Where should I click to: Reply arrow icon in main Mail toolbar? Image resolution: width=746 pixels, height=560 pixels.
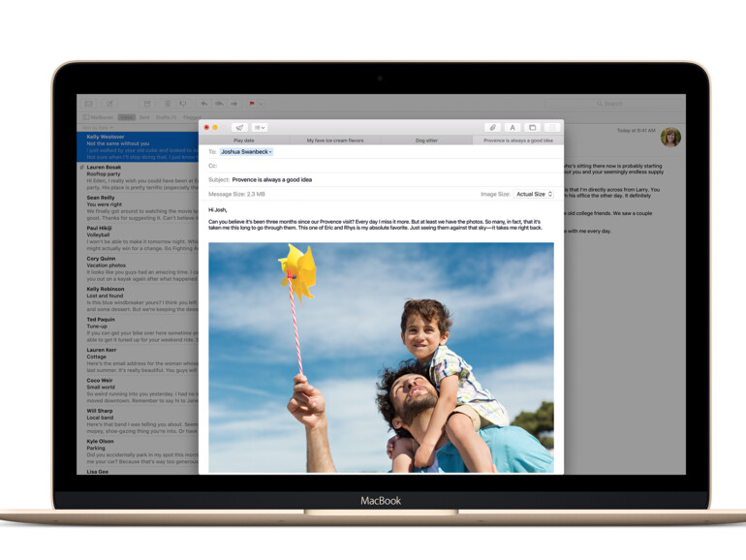pyautogui.click(x=204, y=104)
